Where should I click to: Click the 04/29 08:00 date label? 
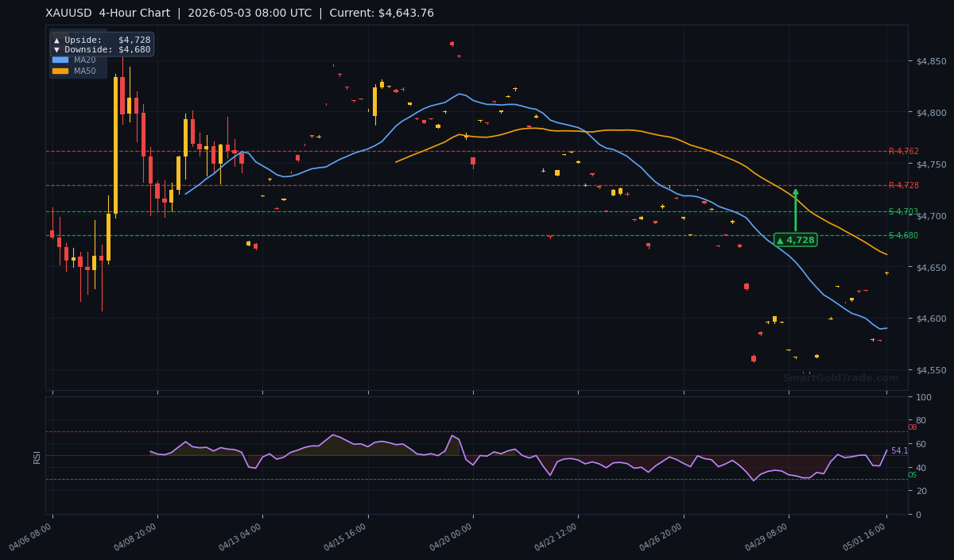[766, 537]
